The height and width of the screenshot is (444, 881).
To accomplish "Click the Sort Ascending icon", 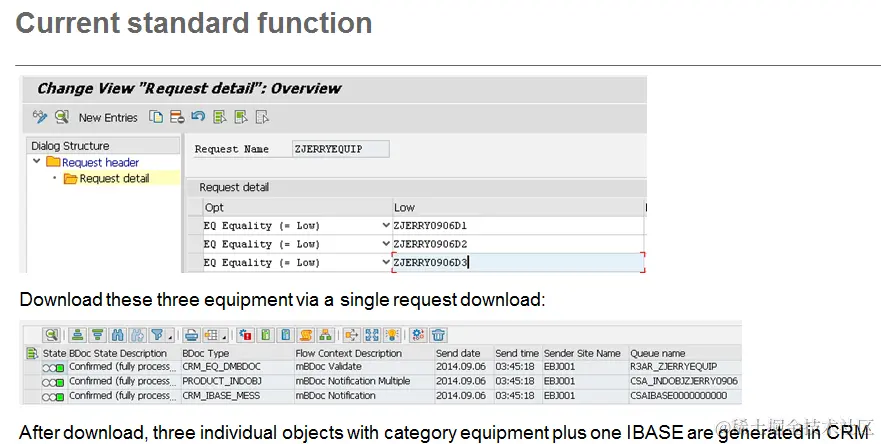I will [78, 335].
